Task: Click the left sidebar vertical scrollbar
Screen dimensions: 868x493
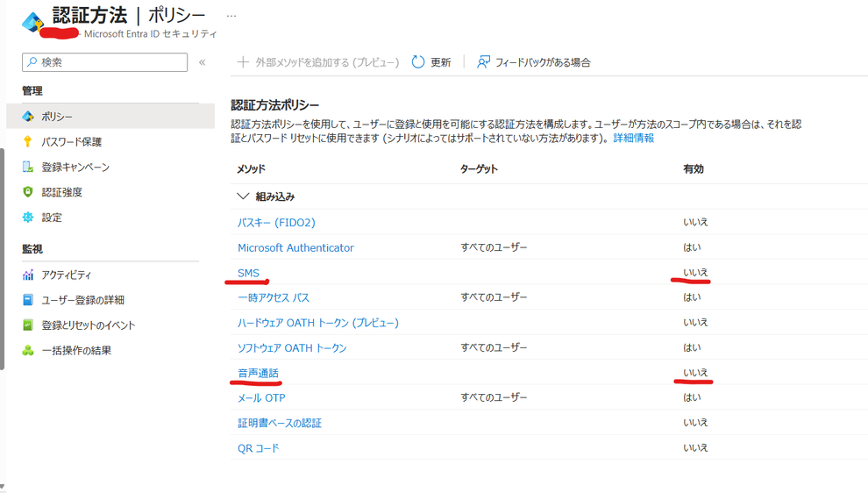Action: pyautogui.click(x=3, y=259)
